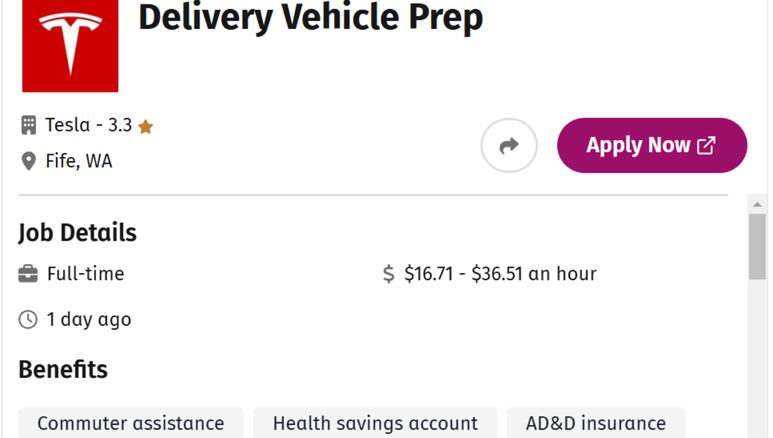Viewport: 773px width, 438px height.
Task: Click the Job Details heading
Action: point(77,233)
